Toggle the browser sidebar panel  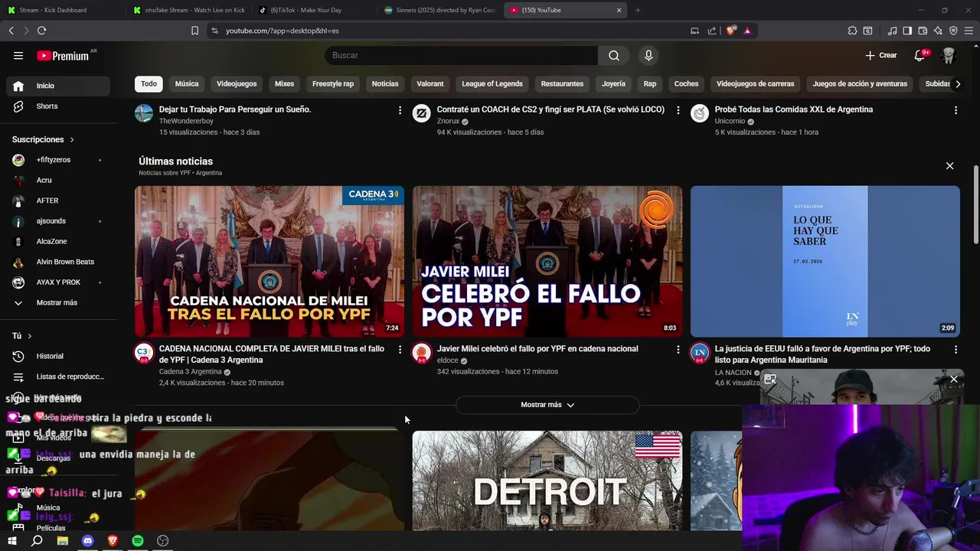pos(907,31)
